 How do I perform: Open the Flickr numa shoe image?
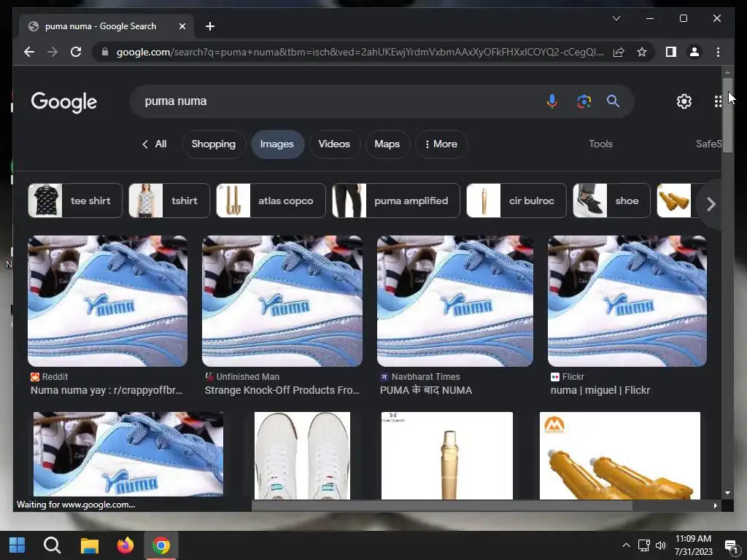point(627,301)
